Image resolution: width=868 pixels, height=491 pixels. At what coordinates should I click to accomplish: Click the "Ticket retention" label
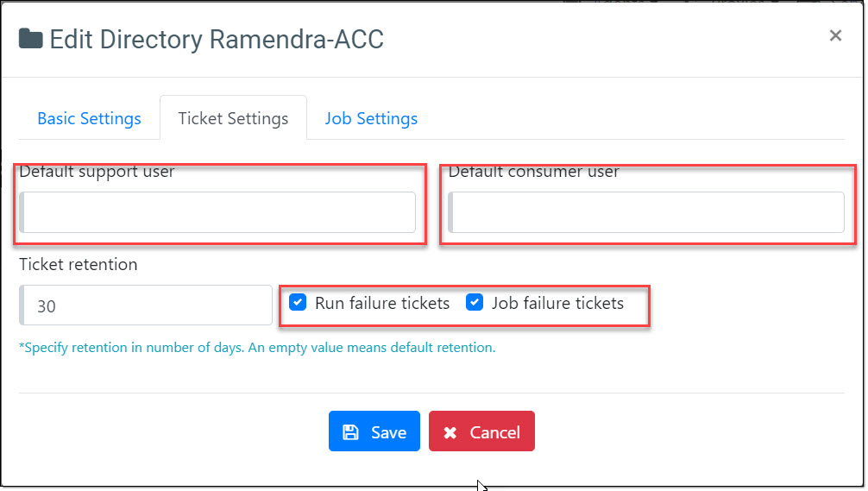tap(79, 265)
